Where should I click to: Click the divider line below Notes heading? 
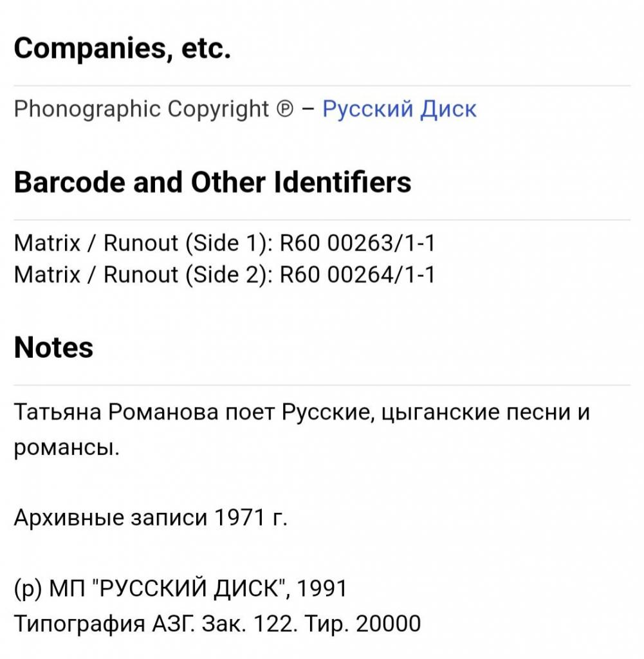coord(322,385)
